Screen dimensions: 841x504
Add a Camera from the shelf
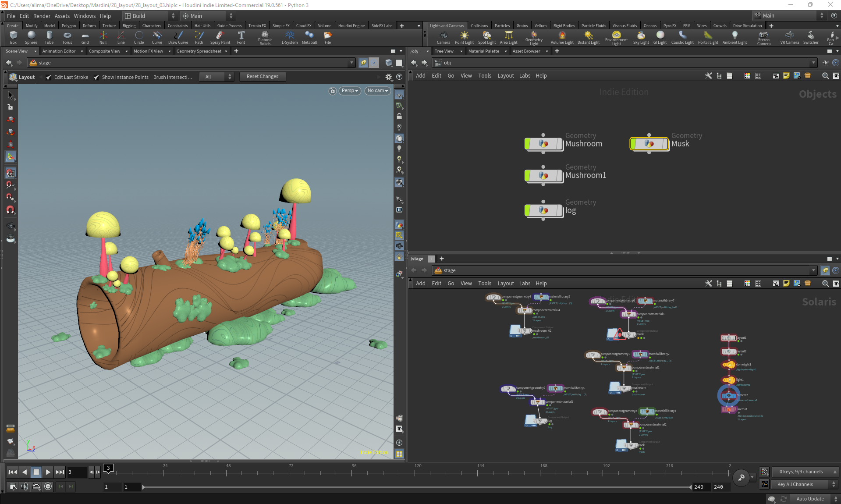coord(444,38)
